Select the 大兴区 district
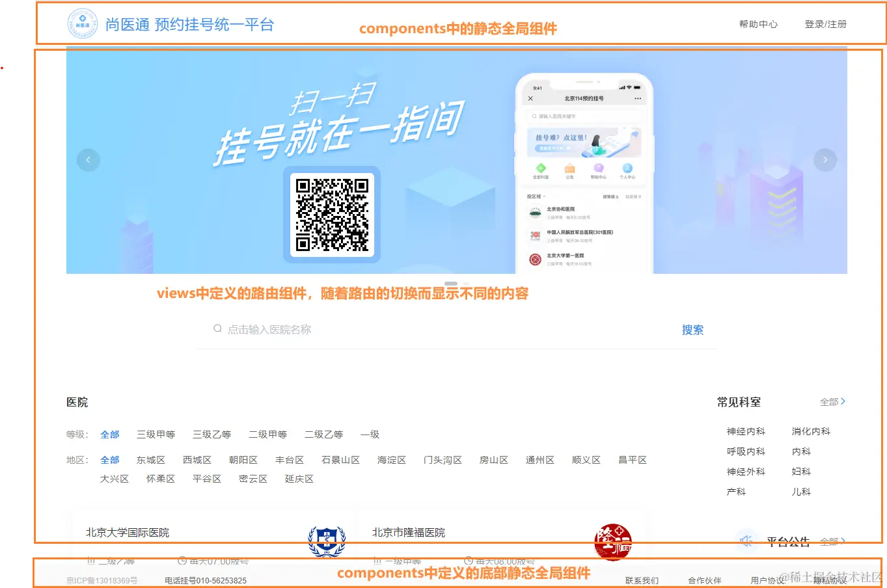This screenshot has width=887, height=588. 115,479
